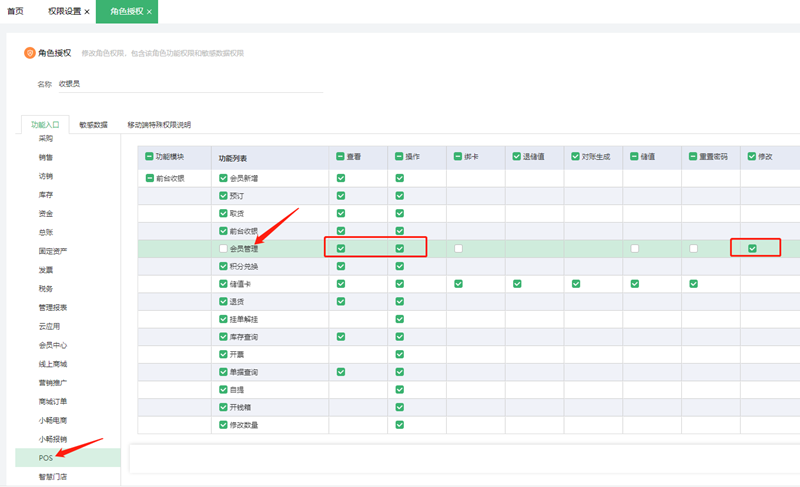Screen dimensions: 800x487
Task: Select 智慧门店 in the module sidebar
Action: click(53, 477)
